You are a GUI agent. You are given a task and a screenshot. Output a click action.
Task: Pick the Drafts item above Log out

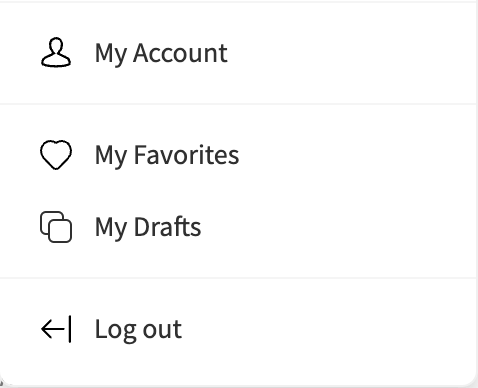pyautogui.click(x=237, y=227)
